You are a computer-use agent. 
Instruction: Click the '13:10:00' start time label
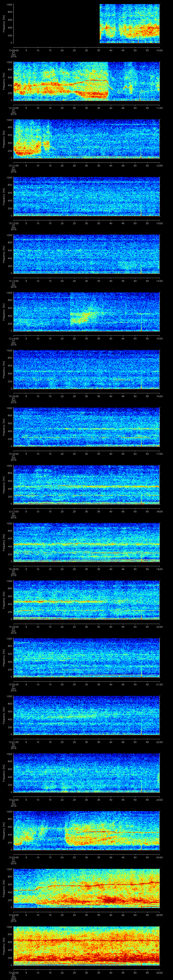coord(13,108)
